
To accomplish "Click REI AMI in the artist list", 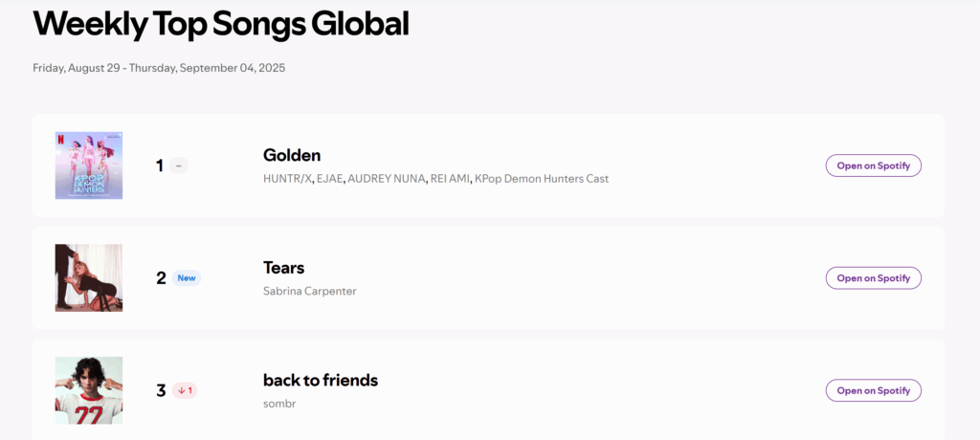I will click(451, 179).
